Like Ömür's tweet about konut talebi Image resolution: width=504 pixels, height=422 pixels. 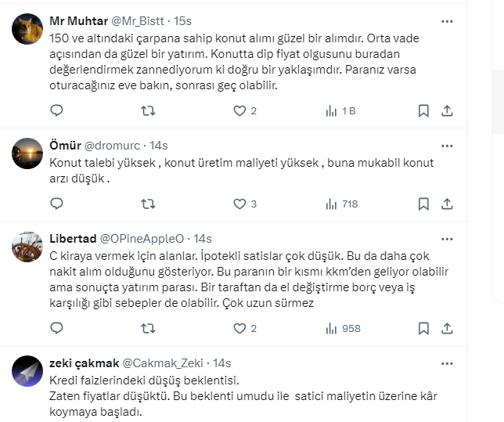240,204
